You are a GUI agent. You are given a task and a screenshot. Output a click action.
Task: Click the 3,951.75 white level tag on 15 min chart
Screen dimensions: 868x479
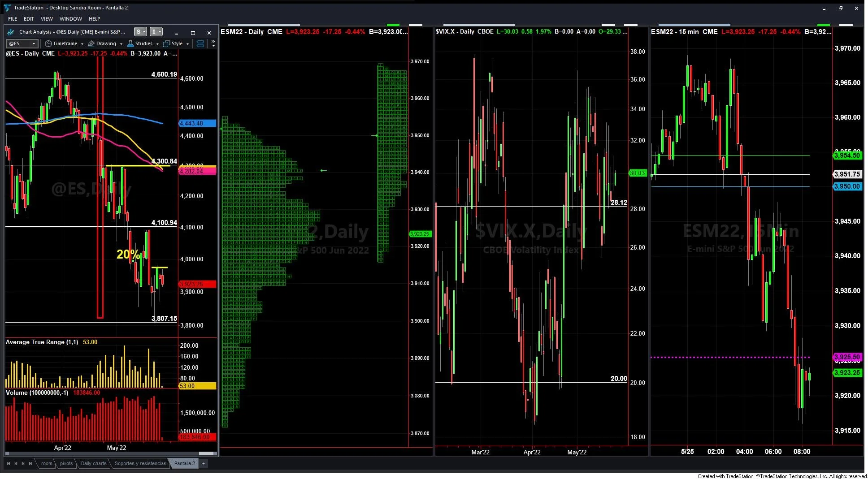tap(847, 174)
